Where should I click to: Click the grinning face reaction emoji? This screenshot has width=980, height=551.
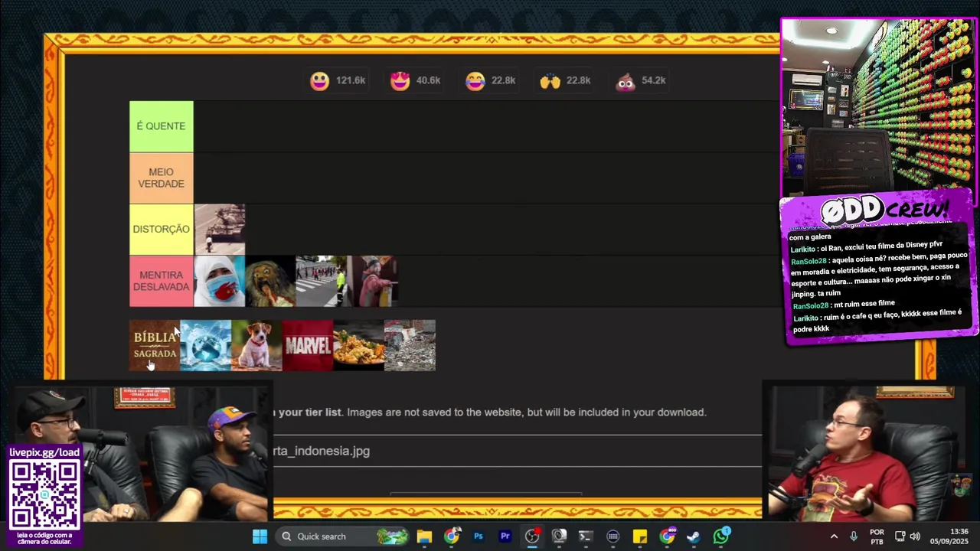tap(319, 80)
